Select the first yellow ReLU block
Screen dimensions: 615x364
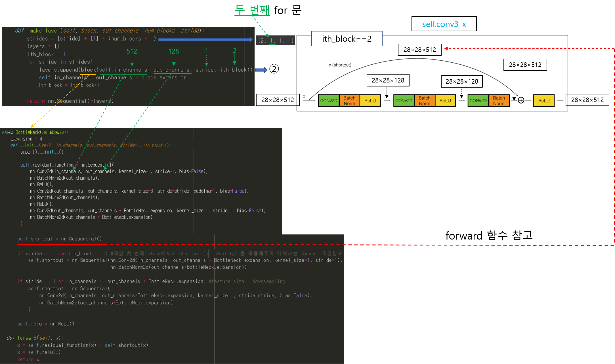[370, 101]
